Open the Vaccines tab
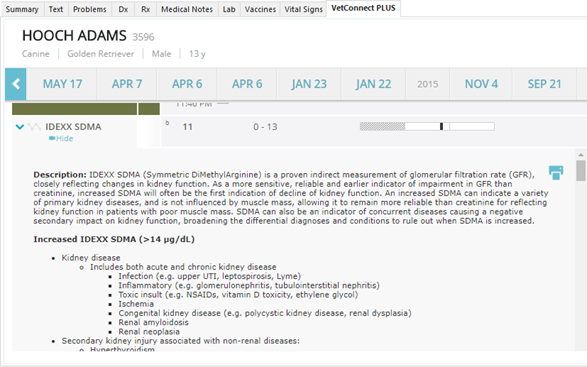Image resolution: width=587 pixels, height=367 pixels. (260, 9)
